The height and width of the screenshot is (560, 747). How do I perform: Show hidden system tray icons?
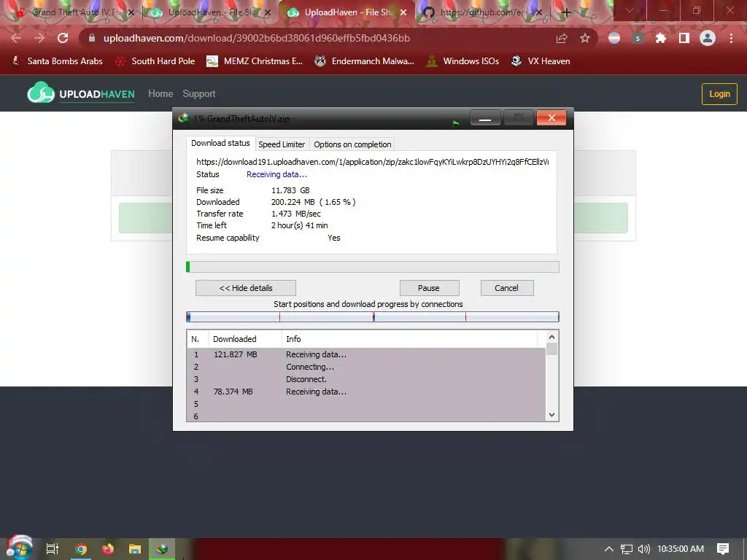tap(609, 549)
